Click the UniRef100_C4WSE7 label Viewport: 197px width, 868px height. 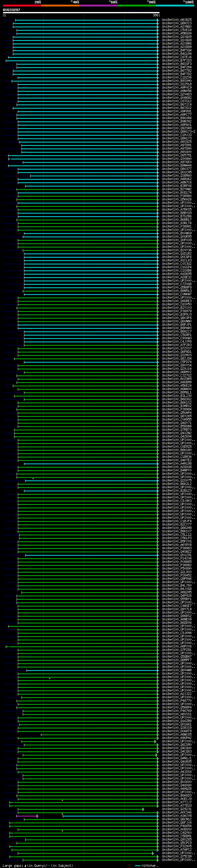pos(177,606)
